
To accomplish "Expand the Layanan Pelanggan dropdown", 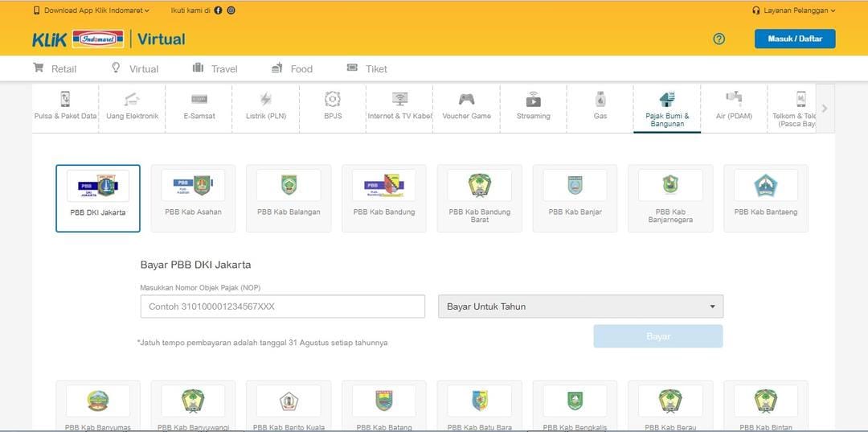I will coord(794,10).
